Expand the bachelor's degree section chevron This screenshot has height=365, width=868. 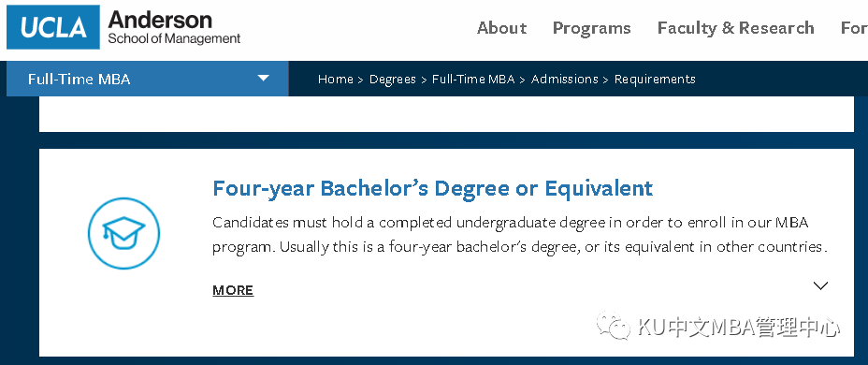820,285
